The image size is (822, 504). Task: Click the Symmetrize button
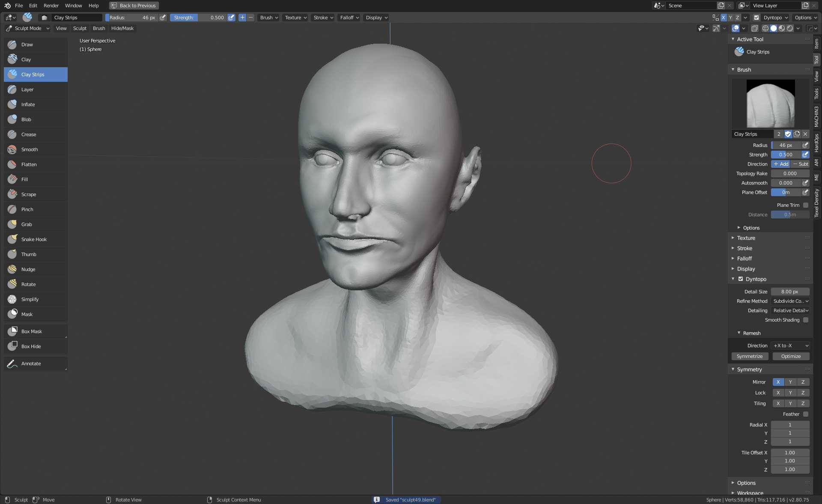(750, 356)
